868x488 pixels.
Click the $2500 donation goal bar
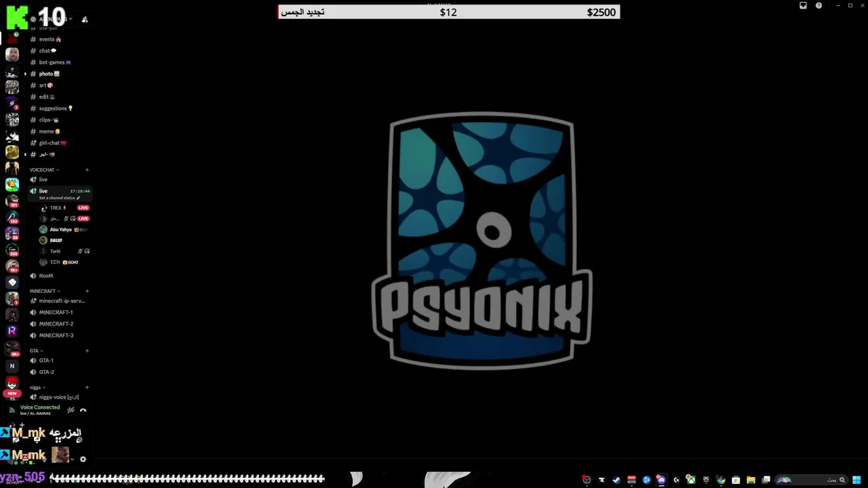pos(449,12)
